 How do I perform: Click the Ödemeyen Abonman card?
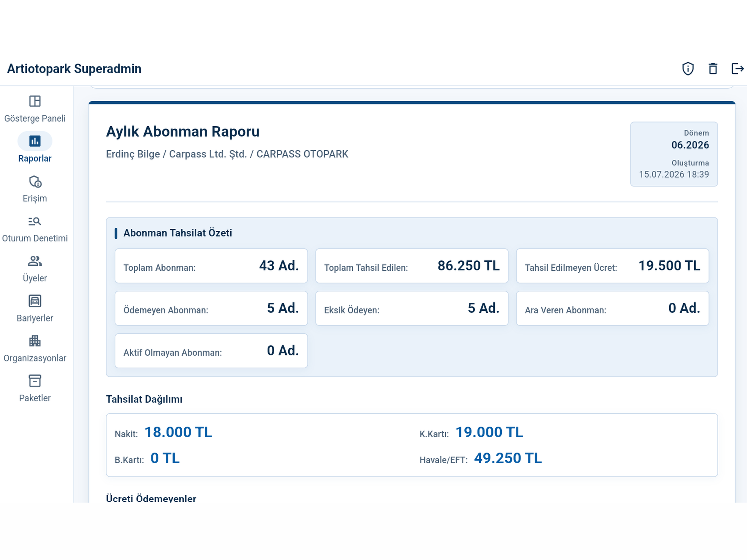coord(211,308)
